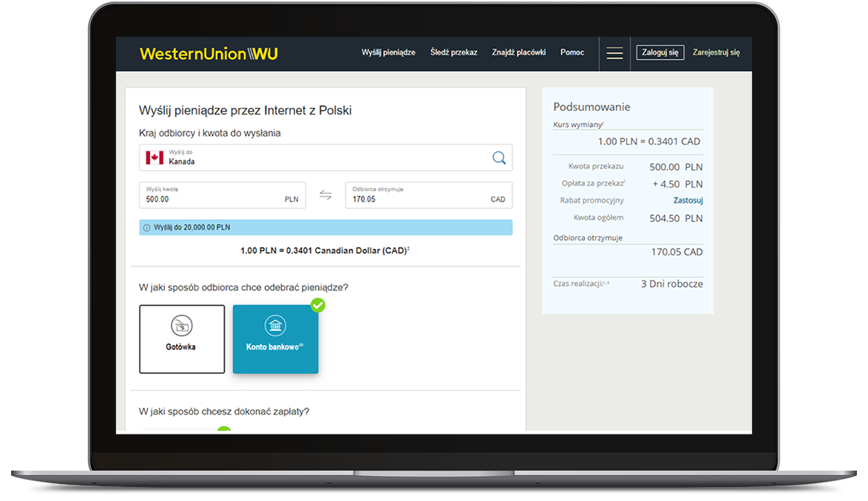Select Gotówka as the payout method

click(x=182, y=339)
